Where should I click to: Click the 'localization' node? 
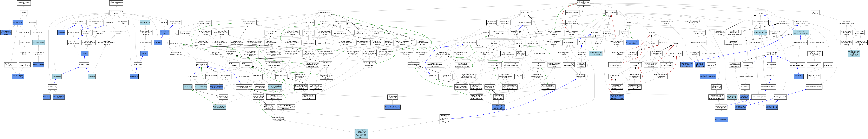click(x=525, y=12)
